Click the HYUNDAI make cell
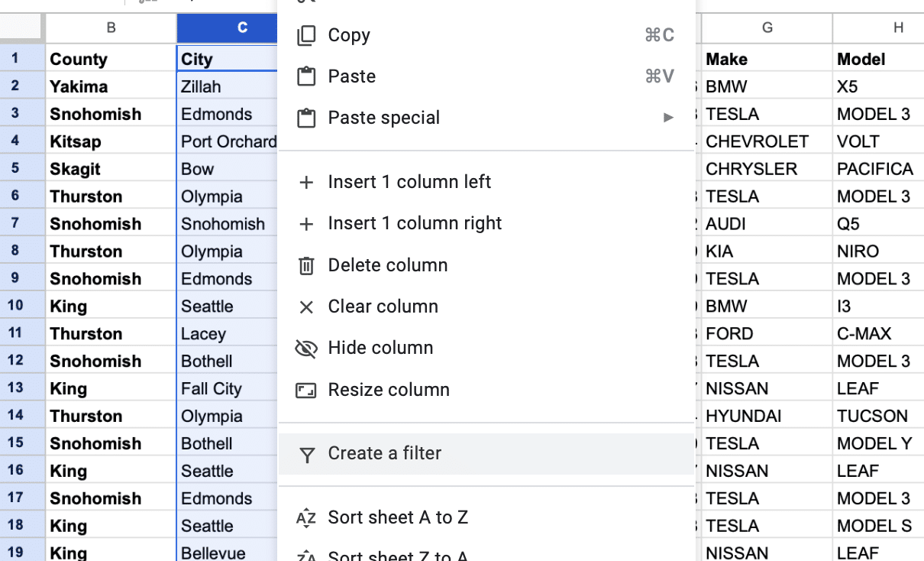This screenshot has height=561, width=924. click(767, 417)
